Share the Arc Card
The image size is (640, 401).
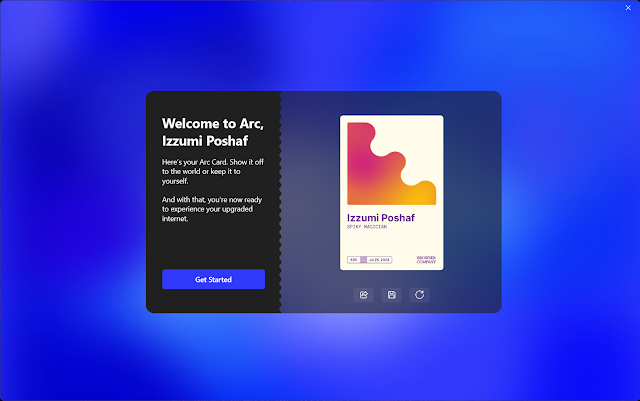pyautogui.click(x=364, y=295)
